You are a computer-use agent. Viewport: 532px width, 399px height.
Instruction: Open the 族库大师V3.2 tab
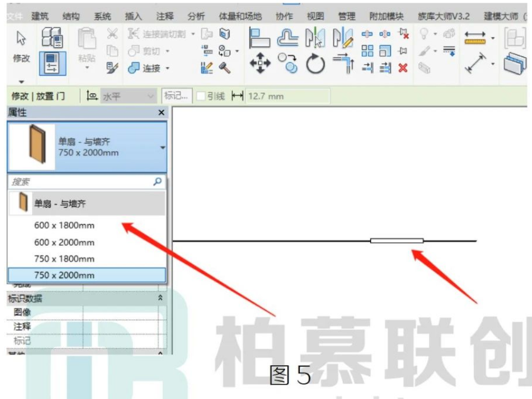pos(444,16)
